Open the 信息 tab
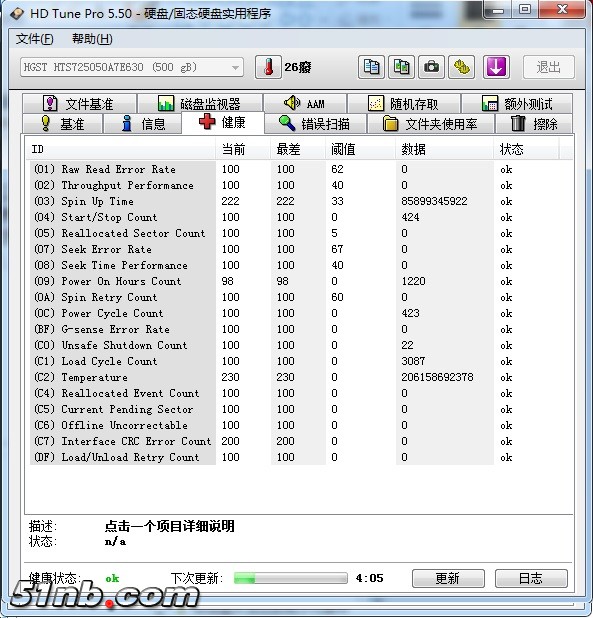Viewport: 593px width, 618px height. (x=142, y=124)
